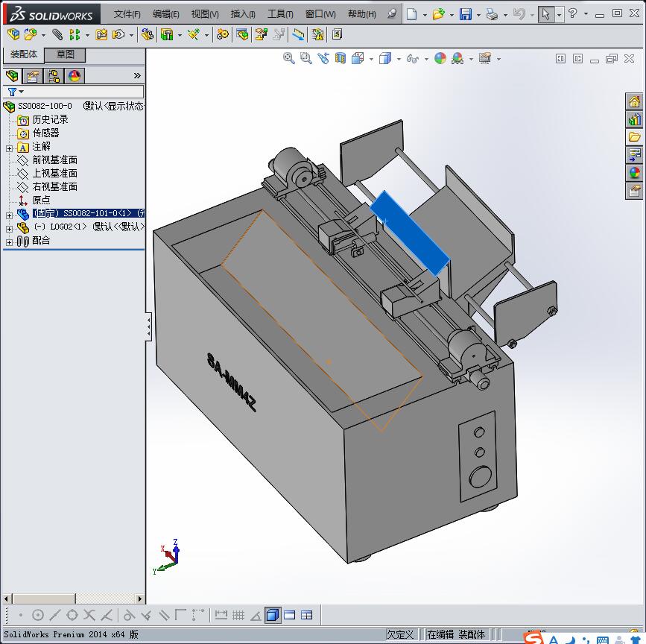Click the Mate paperclip icon
This screenshot has width=646, height=644.
pyautogui.click(x=57, y=34)
